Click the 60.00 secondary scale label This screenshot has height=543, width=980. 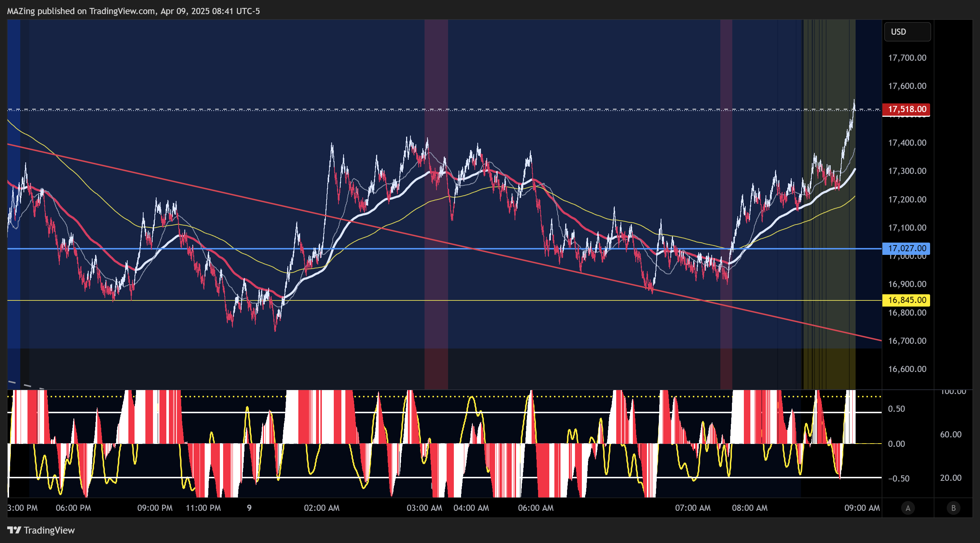point(951,434)
